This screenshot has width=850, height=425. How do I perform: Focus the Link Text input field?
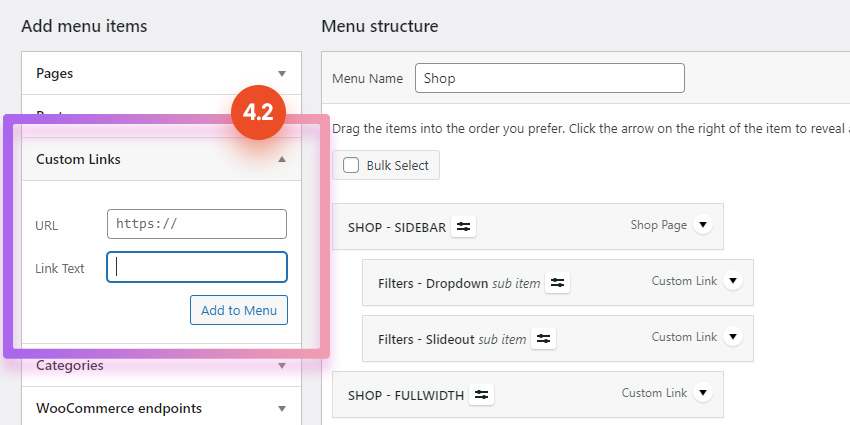click(x=197, y=267)
